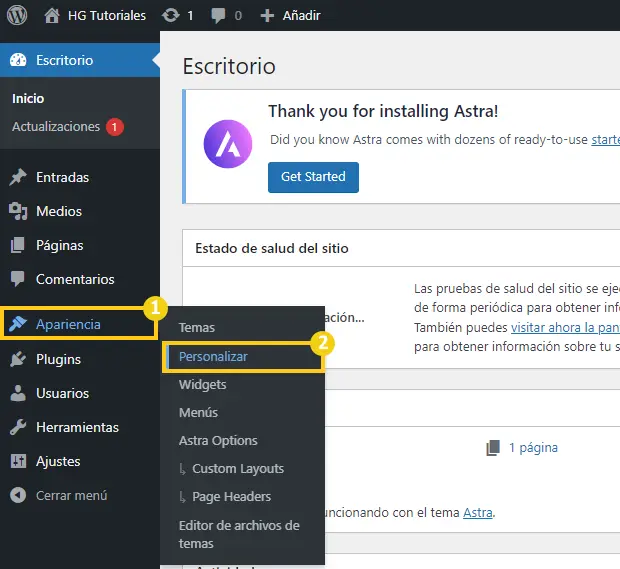
Task: Open the Entradas menu
Action: coord(62,177)
